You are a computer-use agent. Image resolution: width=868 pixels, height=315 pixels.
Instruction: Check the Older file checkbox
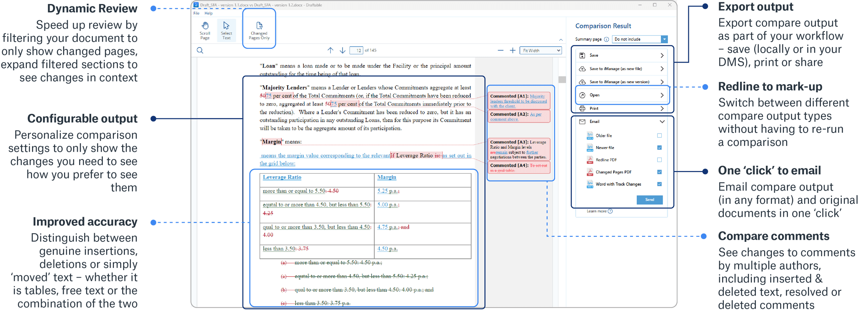(x=659, y=136)
